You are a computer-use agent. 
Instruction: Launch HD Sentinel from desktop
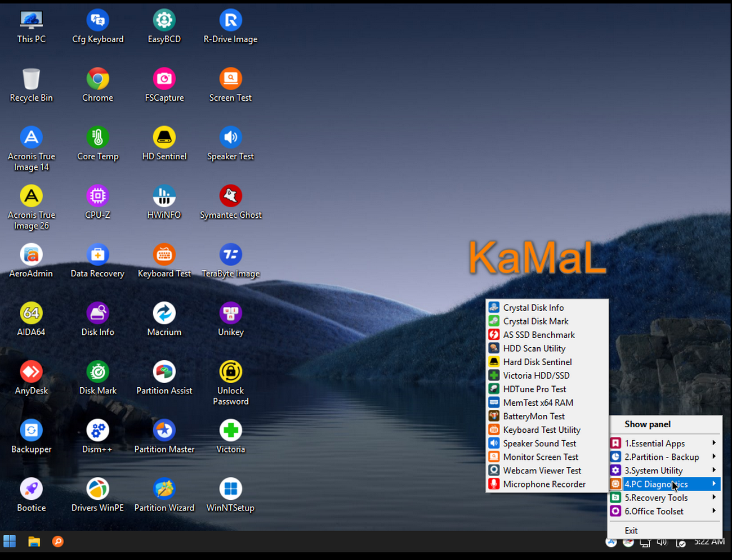(x=164, y=145)
